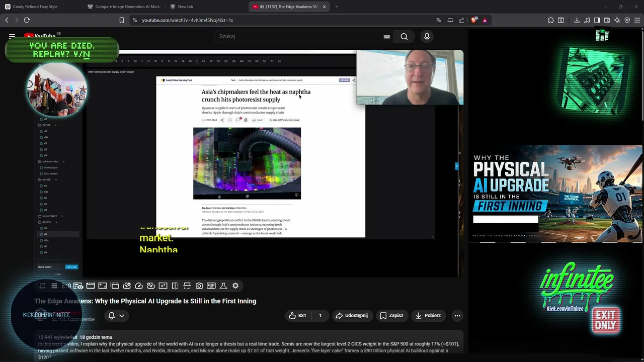This screenshot has width=644, height=362.
Task: Click the address bar URL
Action: (x=187, y=20)
